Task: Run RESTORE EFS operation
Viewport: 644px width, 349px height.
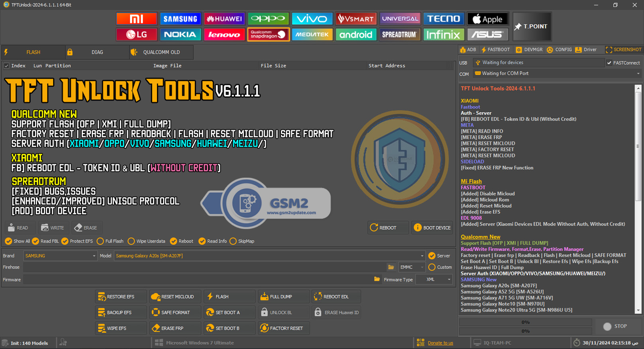Action: click(121, 297)
